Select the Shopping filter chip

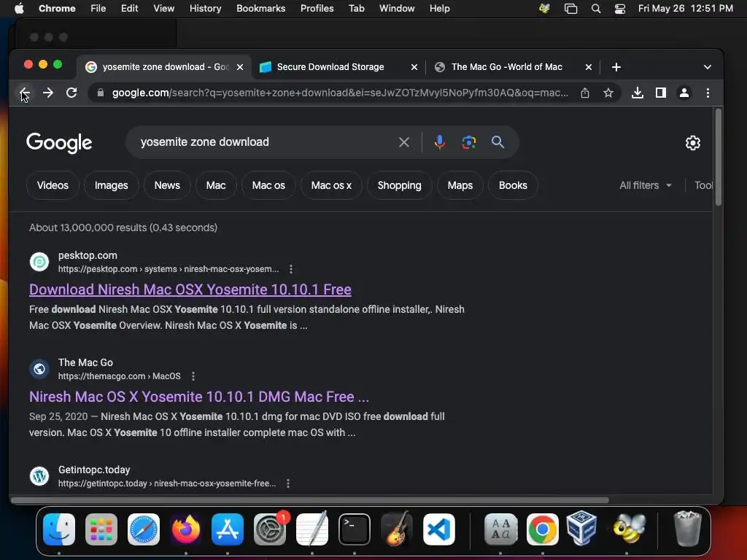(399, 185)
